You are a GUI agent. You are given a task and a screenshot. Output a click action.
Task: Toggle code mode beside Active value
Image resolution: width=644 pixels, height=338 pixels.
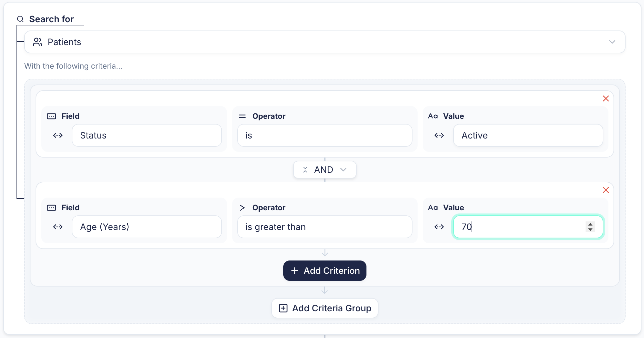click(439, 135)
